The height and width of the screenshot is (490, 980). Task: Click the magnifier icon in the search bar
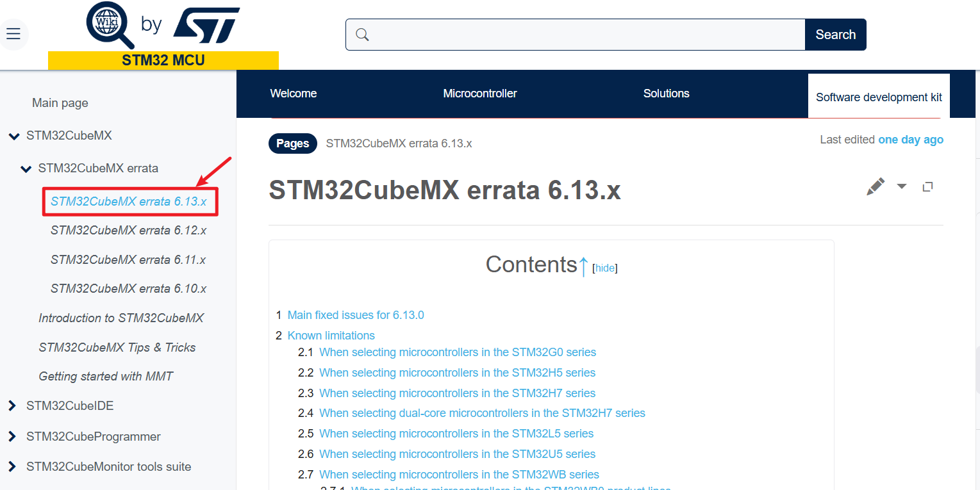pyautogui.click(x=362, y=35)
